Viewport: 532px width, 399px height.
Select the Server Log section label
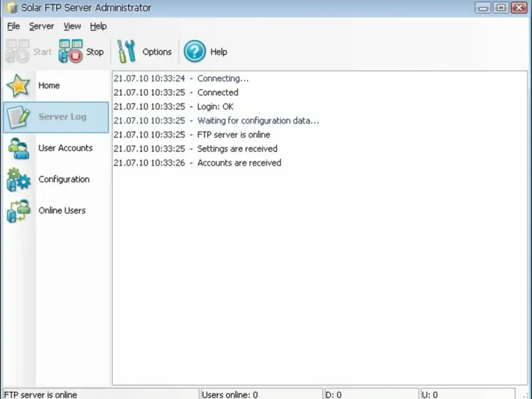coord(63,117)
